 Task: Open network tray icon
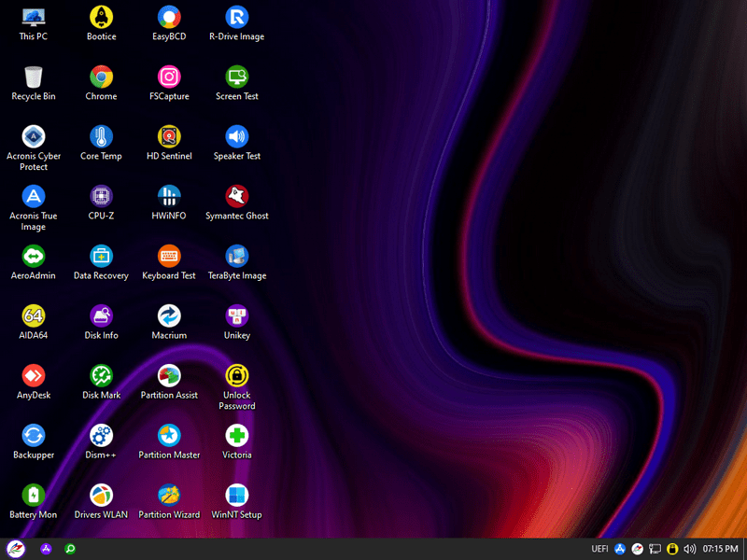(x=655, y=549)
